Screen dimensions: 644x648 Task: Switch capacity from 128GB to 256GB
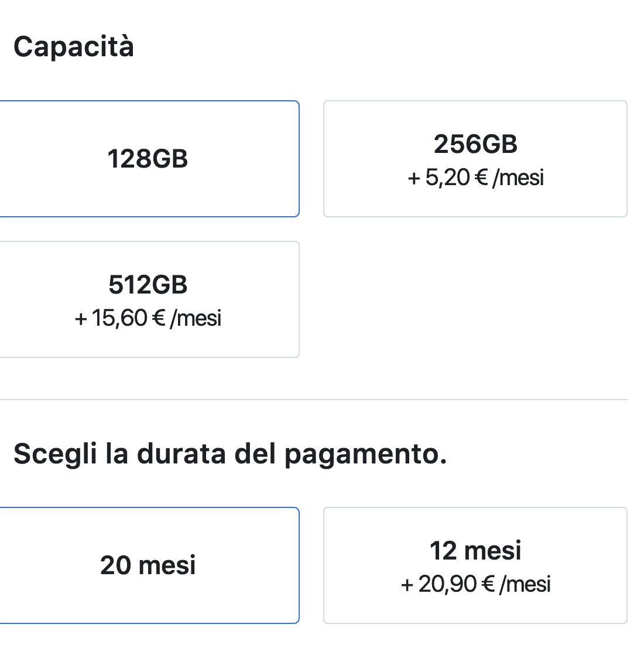[475, 159]
